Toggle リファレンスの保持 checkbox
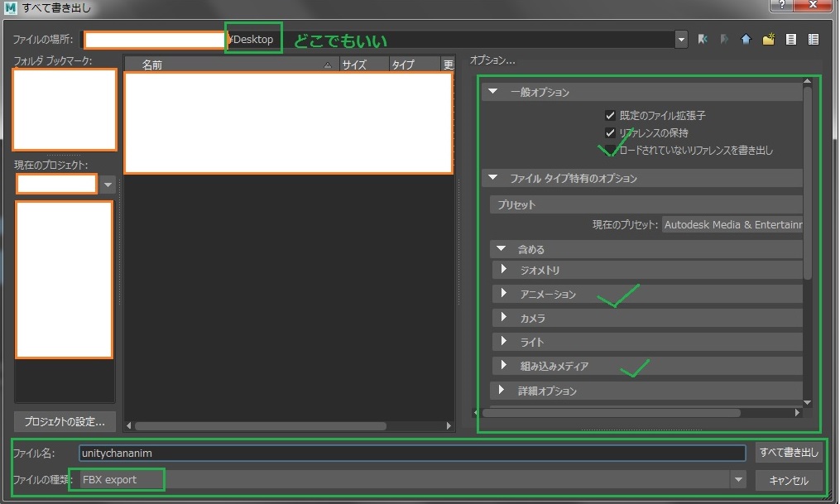The image size is (840, 504). [610, 132]
